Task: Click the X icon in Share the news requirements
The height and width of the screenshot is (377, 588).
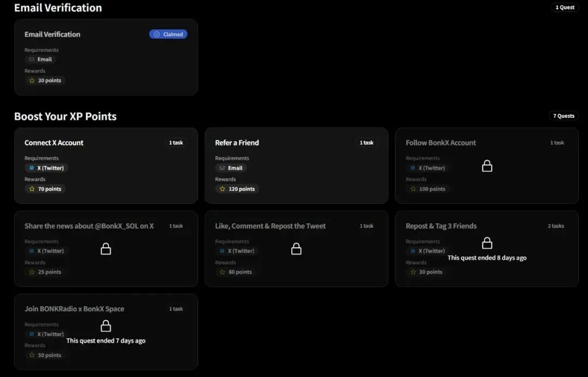Action: (x=32, y=251)
